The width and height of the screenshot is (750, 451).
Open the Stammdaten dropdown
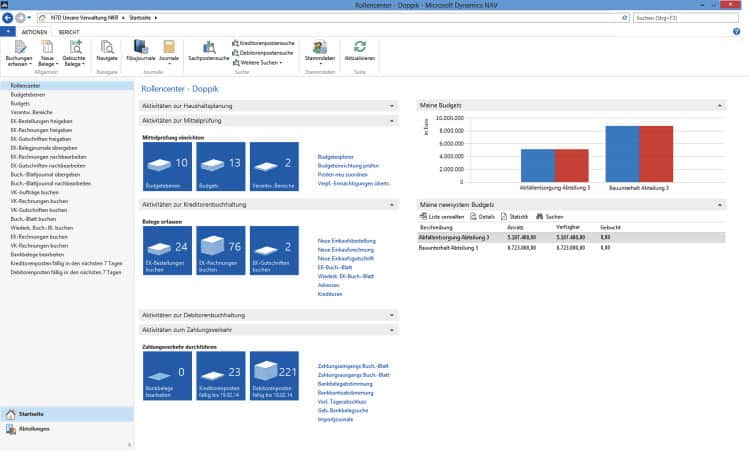320,53
